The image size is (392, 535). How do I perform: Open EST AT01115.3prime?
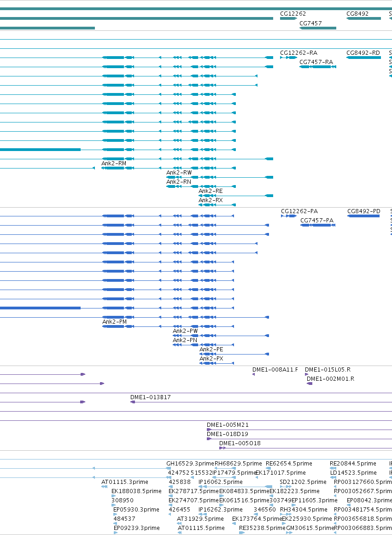click(125, 482)
